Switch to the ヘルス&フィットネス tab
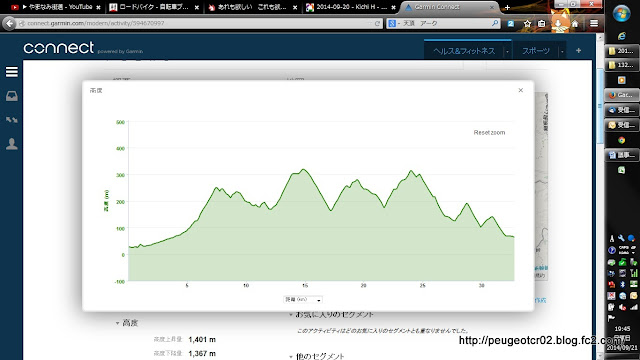The height and width of the screenshot is (360, 640). tap(464, 51)
